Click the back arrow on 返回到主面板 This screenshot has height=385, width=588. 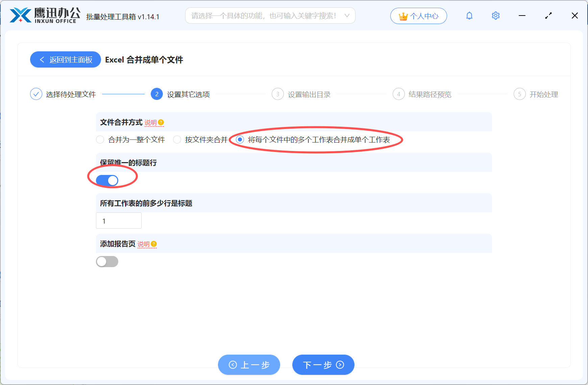[x=42, y=59]
